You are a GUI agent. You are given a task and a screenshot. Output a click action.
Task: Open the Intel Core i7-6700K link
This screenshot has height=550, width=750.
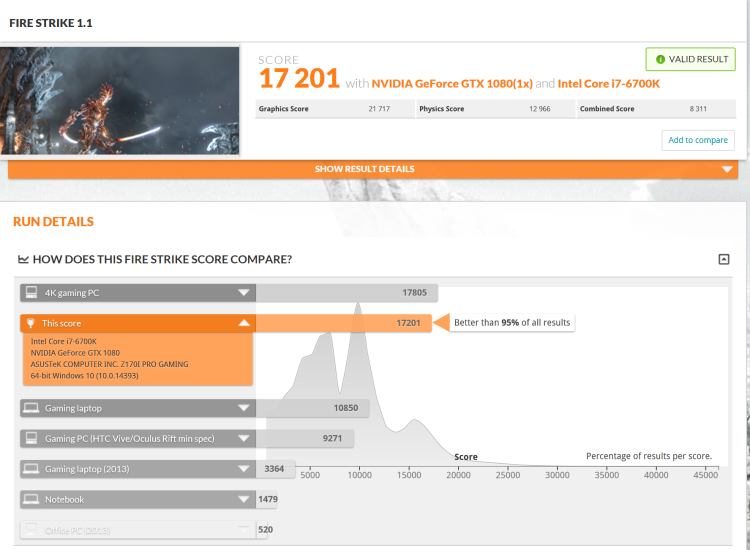(x=608, y=84)
